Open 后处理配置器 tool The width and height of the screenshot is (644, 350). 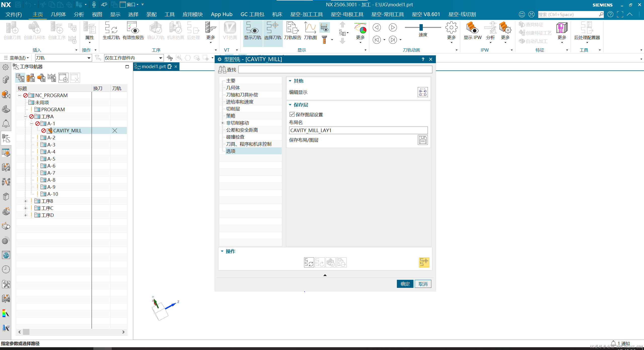pyautogui.click(x=587, y=31)
